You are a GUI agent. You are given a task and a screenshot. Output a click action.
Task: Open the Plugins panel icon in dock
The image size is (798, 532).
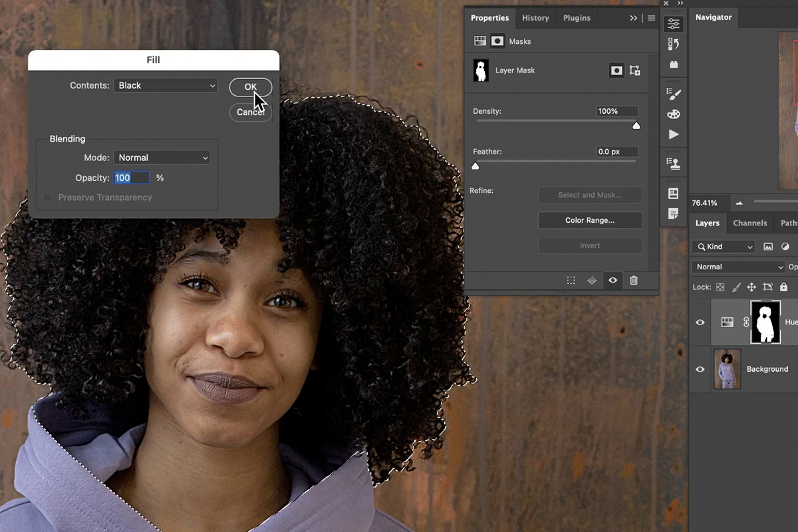tap(674, 64)
